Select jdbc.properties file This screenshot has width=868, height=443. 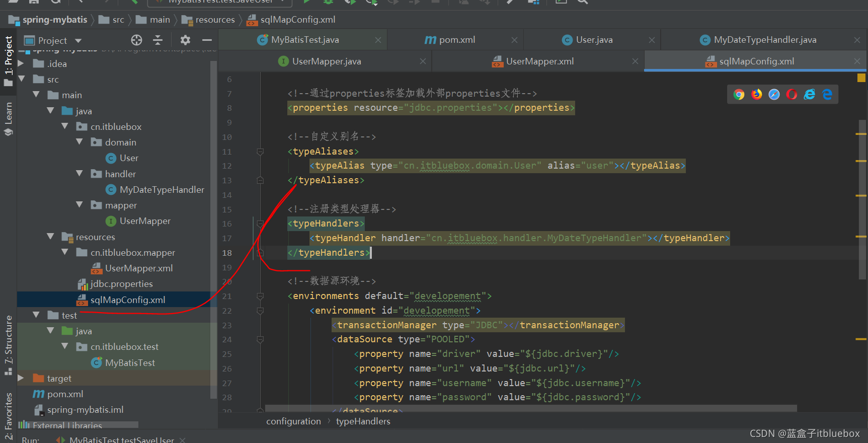tap(115, 284)
